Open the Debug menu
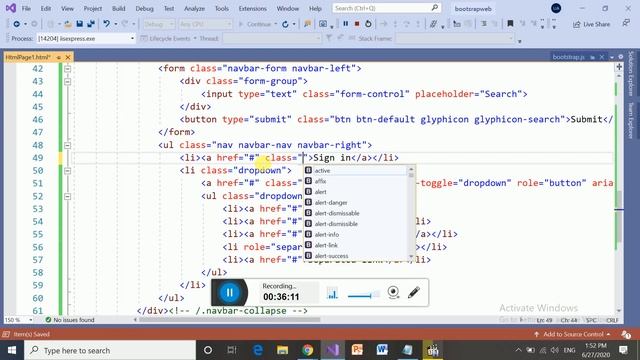 pyautogui.click(x=144, y=8)
